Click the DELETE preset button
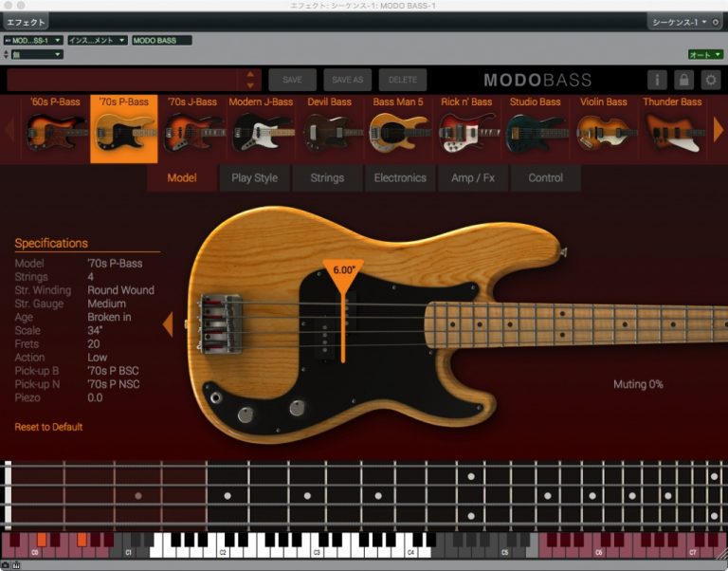728x571 pixels. [x=403, y=80]
